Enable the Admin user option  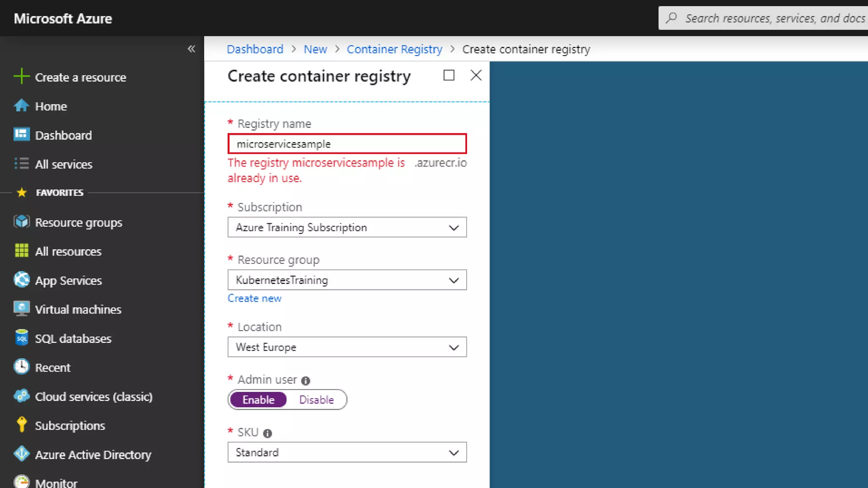258,399
